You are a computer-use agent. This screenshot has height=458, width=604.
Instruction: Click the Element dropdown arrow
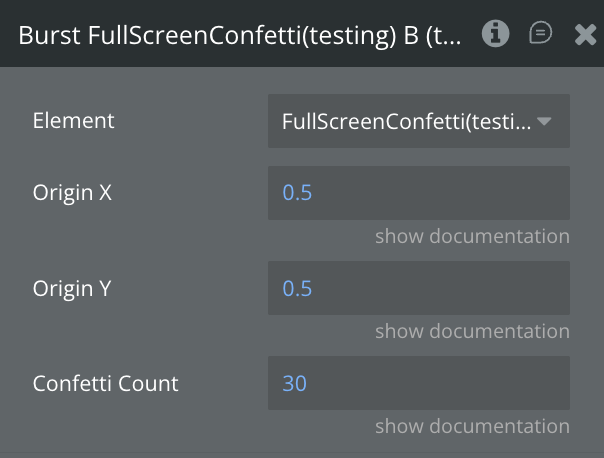click(x=545, y=121)
